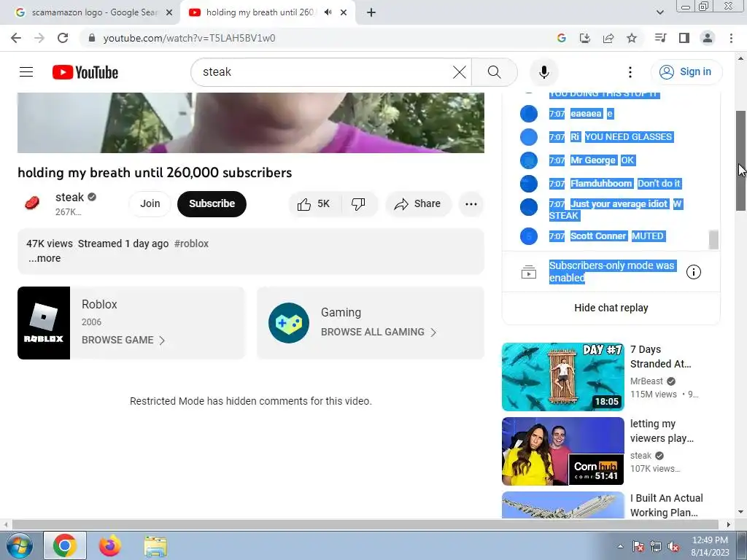Open File Explorer from taskbar
This screenshot has width=747, height=560.
[155, 545]
